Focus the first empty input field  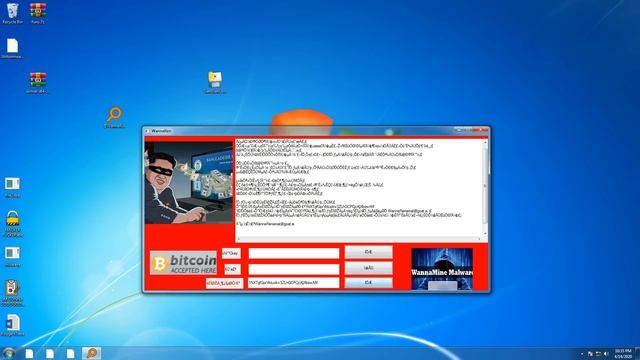pos(294,253)
